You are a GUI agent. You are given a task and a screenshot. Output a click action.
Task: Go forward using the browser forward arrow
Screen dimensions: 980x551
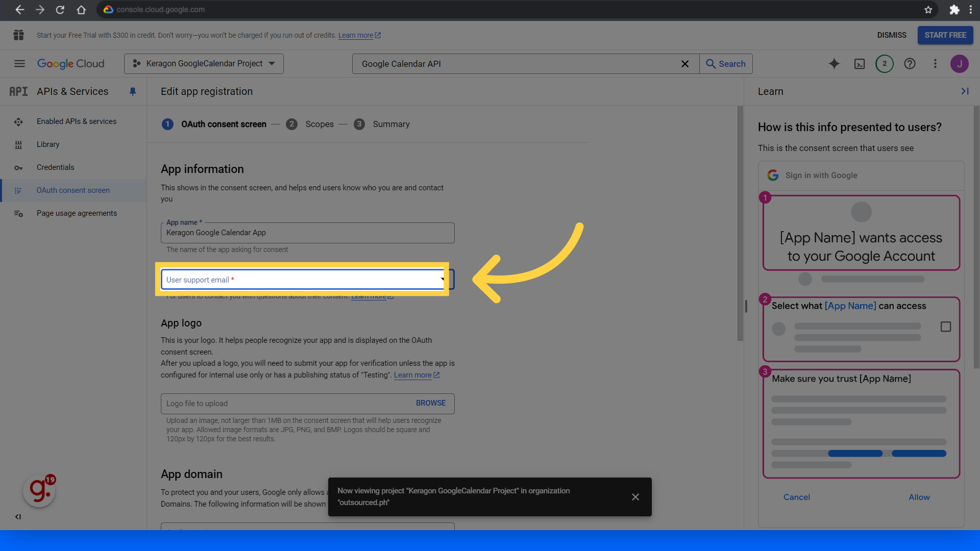(40, 10)
